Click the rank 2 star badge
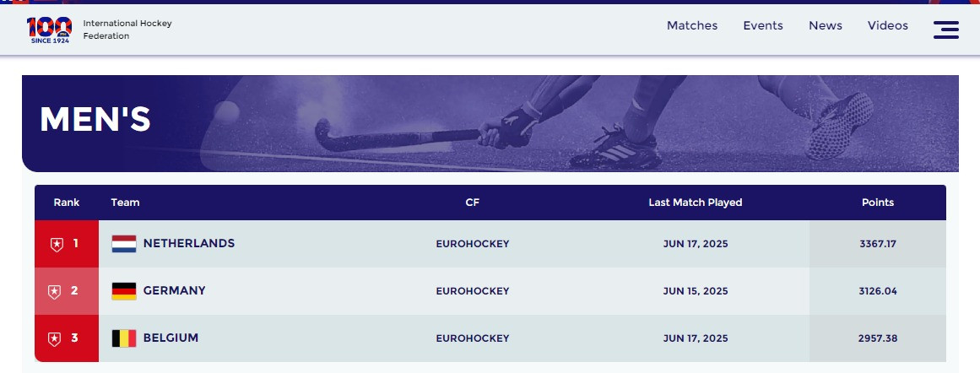980x373 pixels. pyautogui.click(x=54, y=292)
